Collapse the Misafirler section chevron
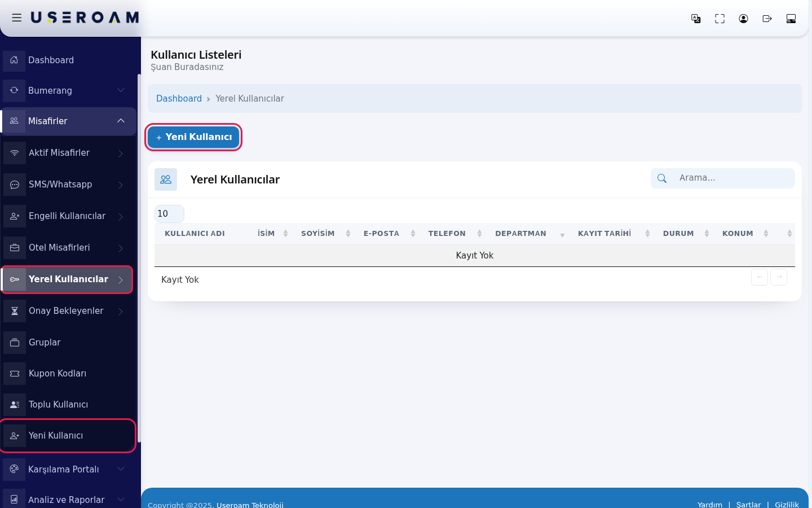This screenshot has height=508, width=812. pyautogui.click(x=121, y=121)
